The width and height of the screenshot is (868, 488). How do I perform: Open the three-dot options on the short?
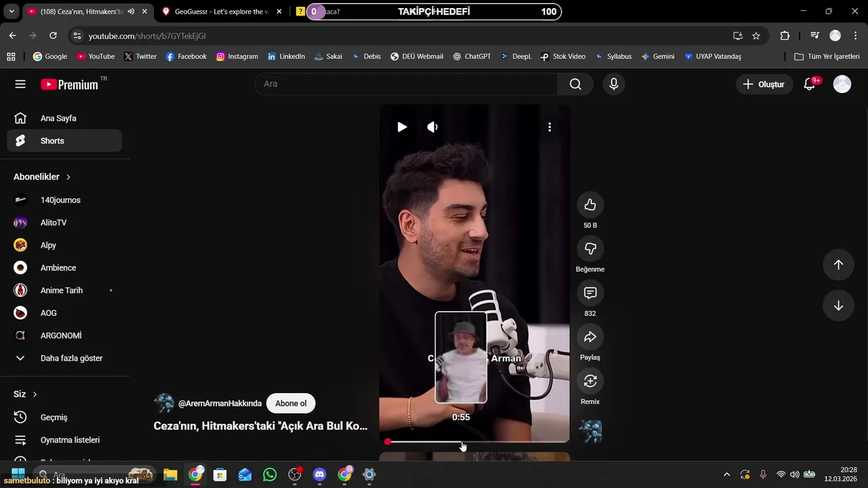tap(549, 127)
